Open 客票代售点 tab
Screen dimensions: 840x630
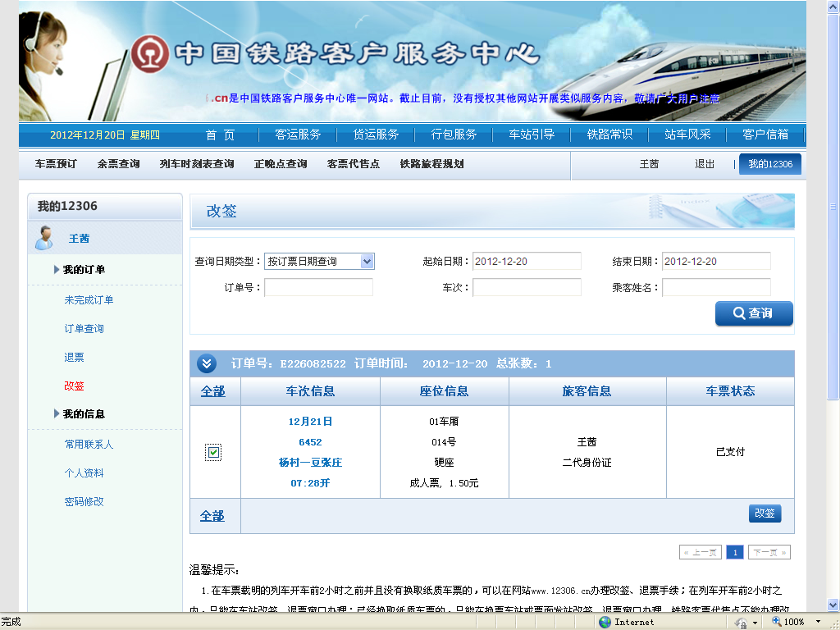click(353, 164)
